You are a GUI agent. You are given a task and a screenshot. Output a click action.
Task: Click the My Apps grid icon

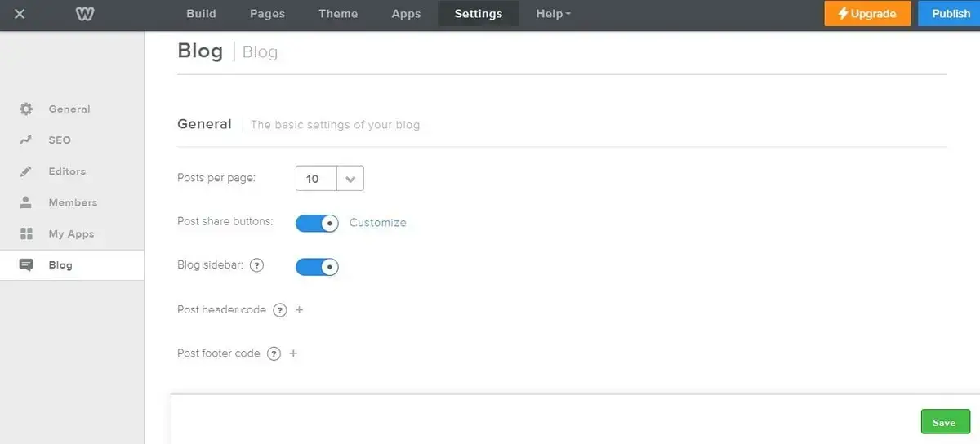(x=26, y=233)
